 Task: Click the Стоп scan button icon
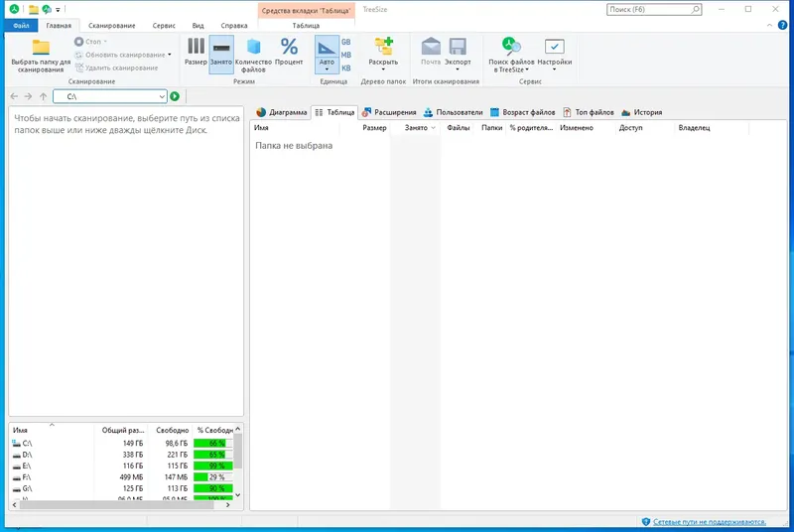tap(79, 42)
